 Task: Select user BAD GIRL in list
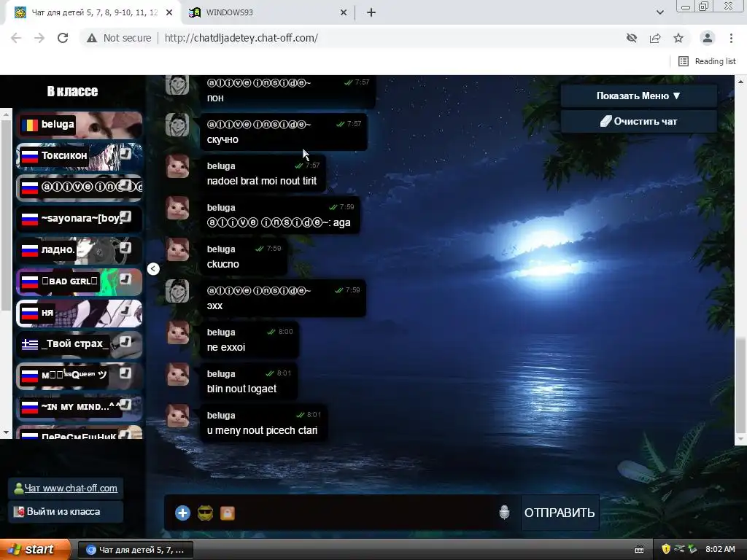point(80,281)
